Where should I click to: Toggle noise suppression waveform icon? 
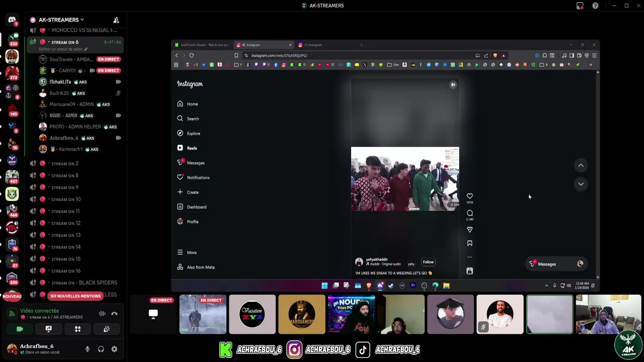point(102,314)
